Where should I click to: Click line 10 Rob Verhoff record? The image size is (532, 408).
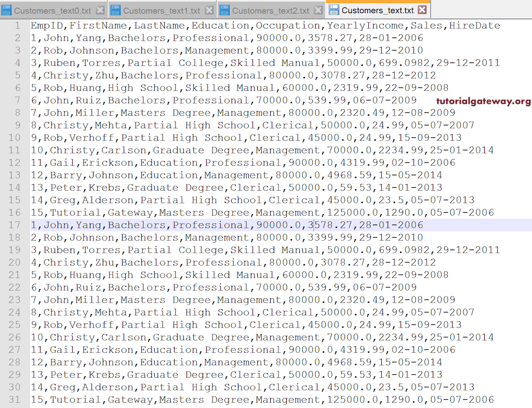coord(246,138)
